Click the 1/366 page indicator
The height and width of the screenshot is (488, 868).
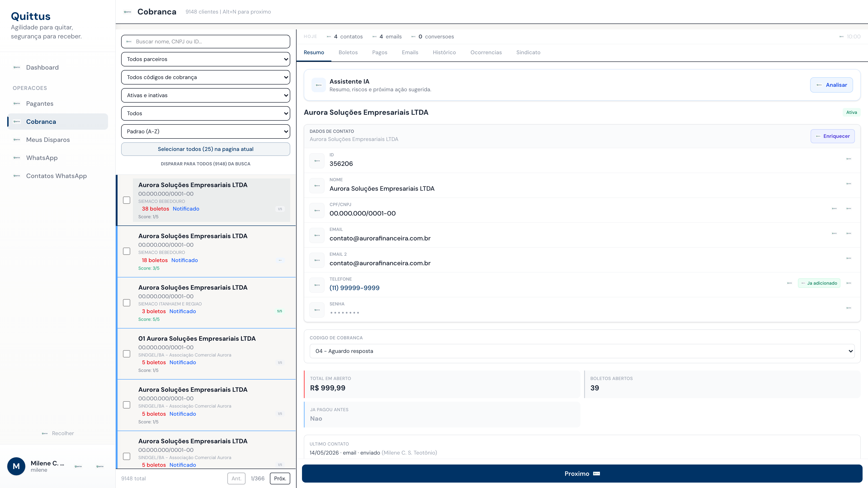click(x=257, y=479)
